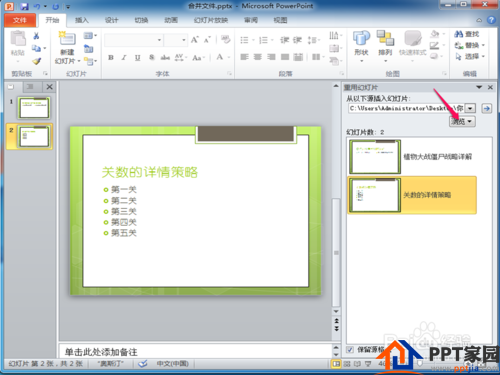Open the Change Case Aa dropdown
Image resolution: width=500 pixels, height=375 pixels.
(x=198, y=58)
